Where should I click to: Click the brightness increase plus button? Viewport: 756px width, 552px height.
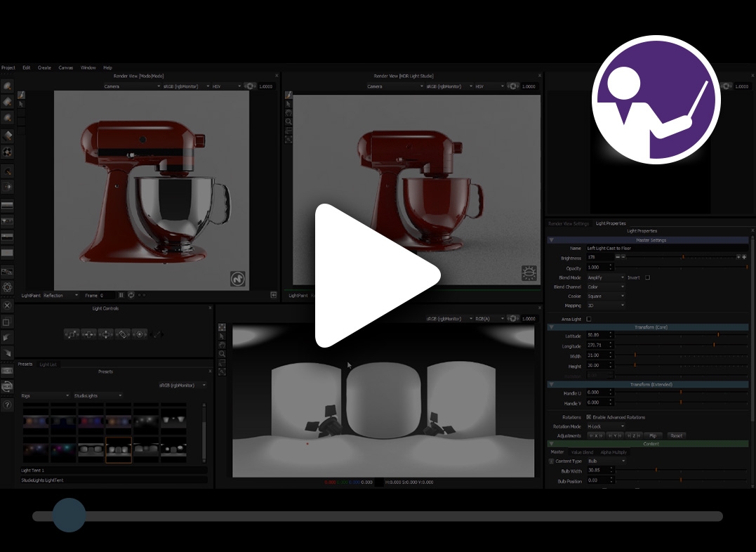(744, 257)
